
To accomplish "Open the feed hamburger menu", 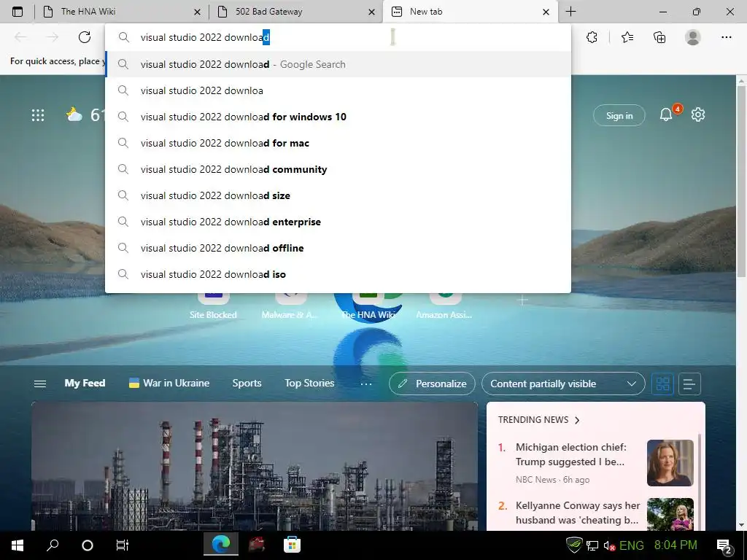I will point(40,384).
